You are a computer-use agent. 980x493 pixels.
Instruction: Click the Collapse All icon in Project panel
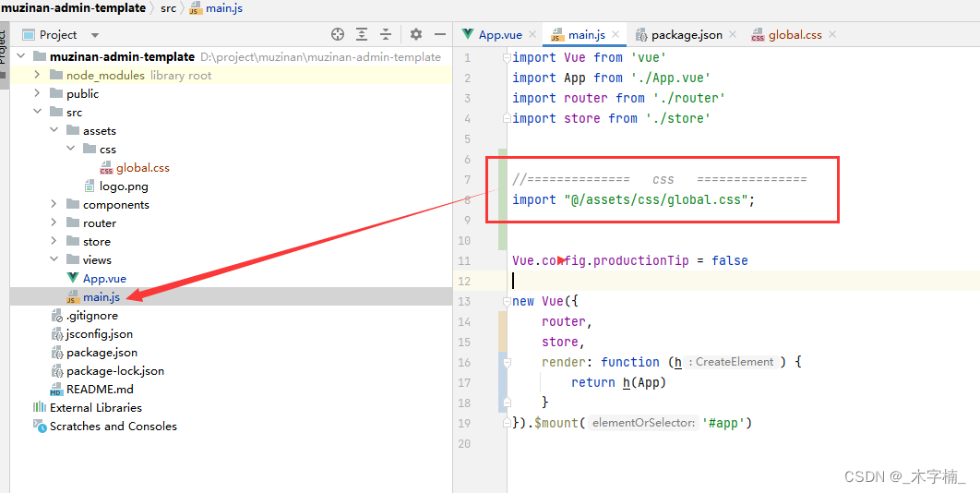(387, 34)
